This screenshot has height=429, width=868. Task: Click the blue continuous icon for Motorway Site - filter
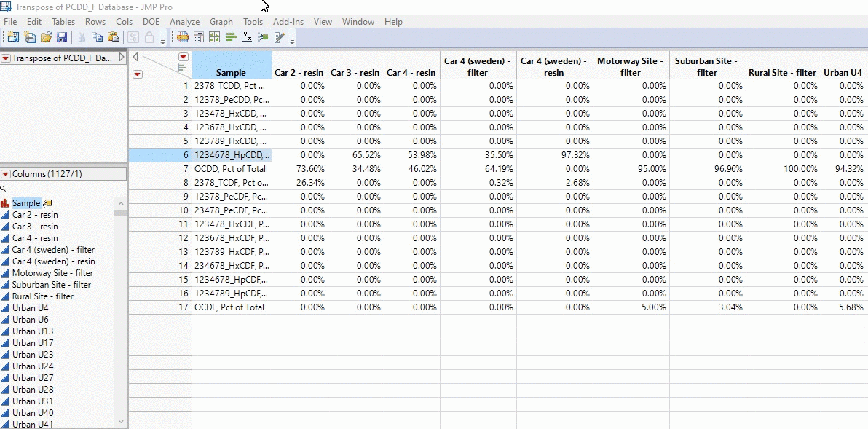pos(6,273)
